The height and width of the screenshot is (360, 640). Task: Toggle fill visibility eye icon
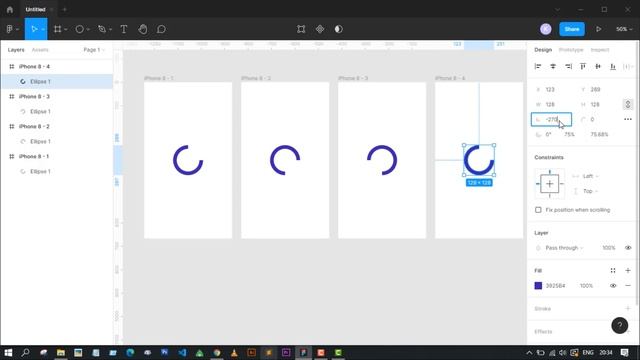click(613, 286)
